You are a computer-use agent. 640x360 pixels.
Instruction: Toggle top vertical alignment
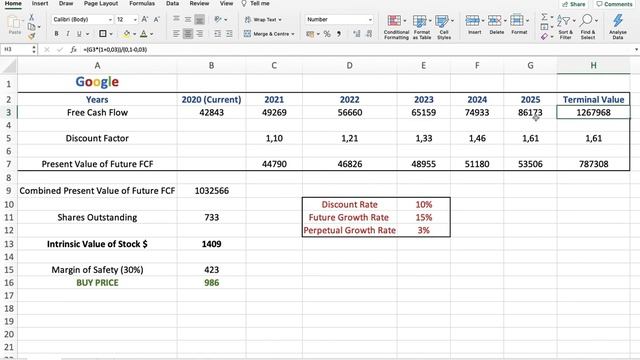tap(176, 19)
